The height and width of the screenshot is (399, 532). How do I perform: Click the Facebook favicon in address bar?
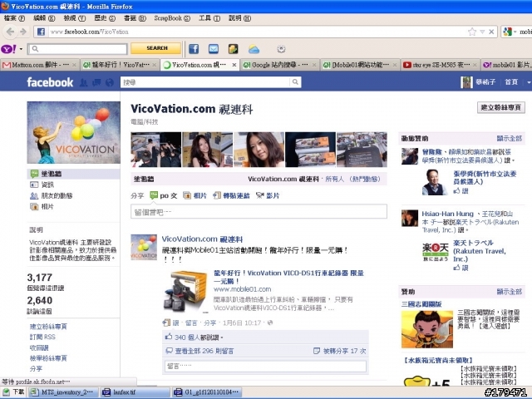(x=41, y=32)
